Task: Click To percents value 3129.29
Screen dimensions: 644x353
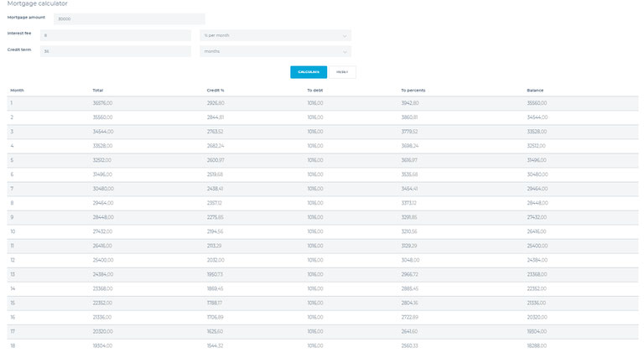Action: click(x=409, y=246)
